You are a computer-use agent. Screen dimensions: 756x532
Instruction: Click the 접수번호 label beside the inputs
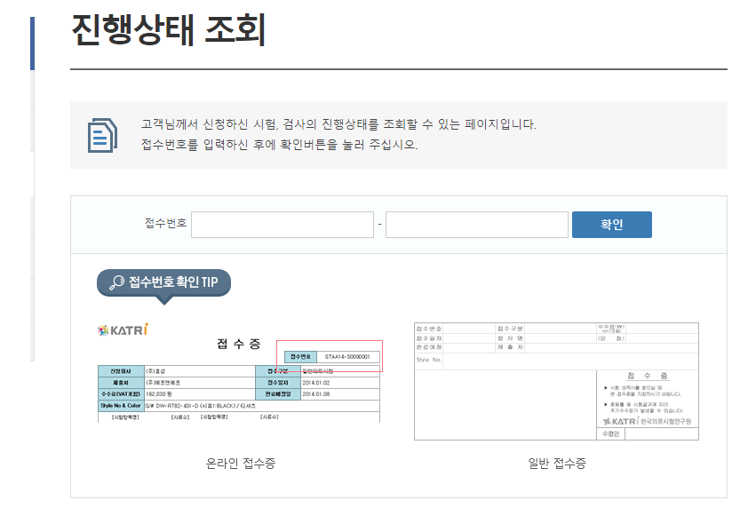[165, 223]
